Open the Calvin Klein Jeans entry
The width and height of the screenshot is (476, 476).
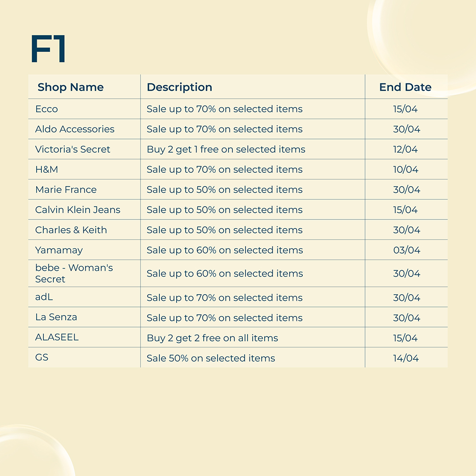78,210
